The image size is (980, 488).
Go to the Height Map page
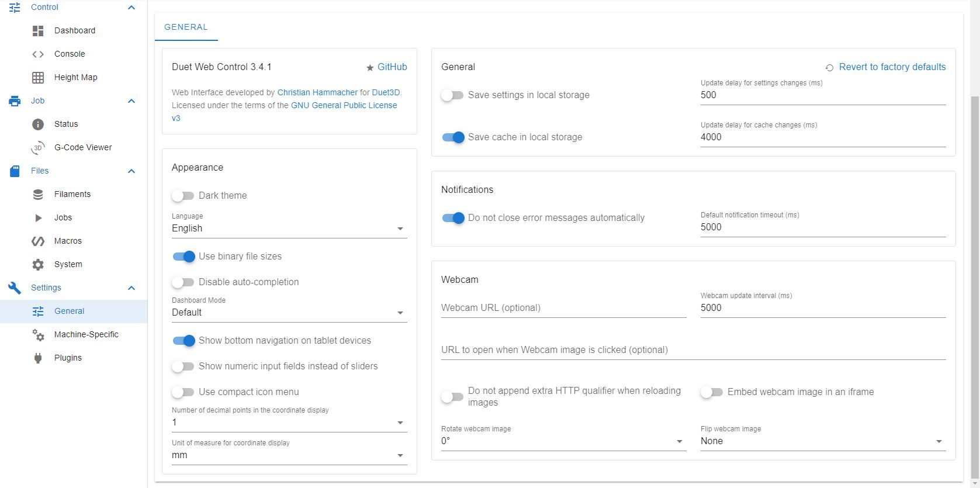coord(74,77)
